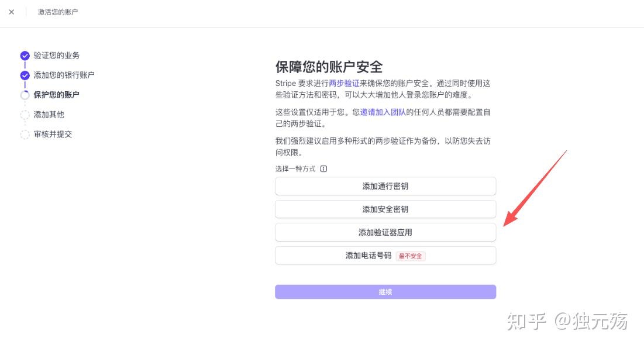Screen dimensions: 644x348
Task: Click the progress circle icon beside 保护您的账户
Action: point(25,95)
